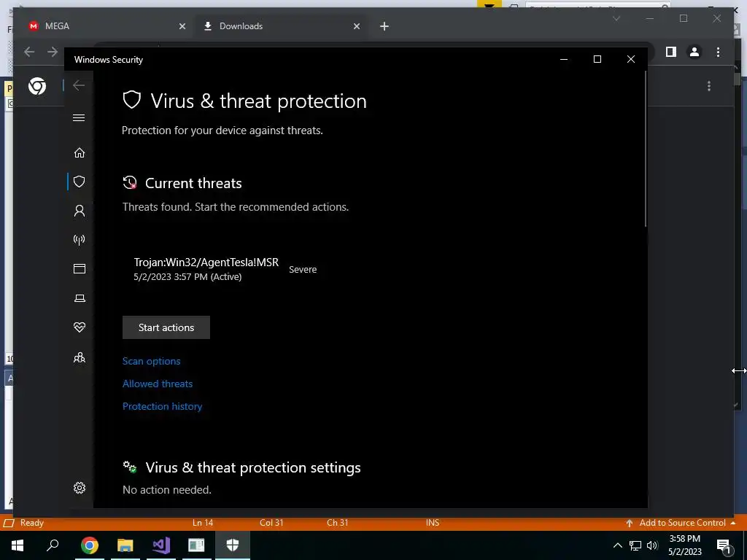Open Firewall & network protection antenna icon

click(79, 239)
